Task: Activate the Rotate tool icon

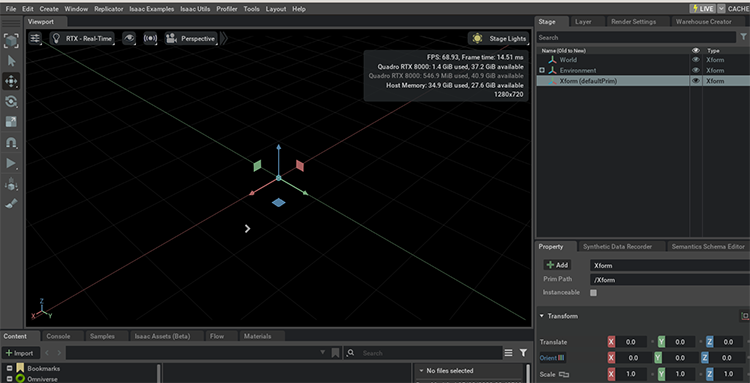Action: pos(11,101)
